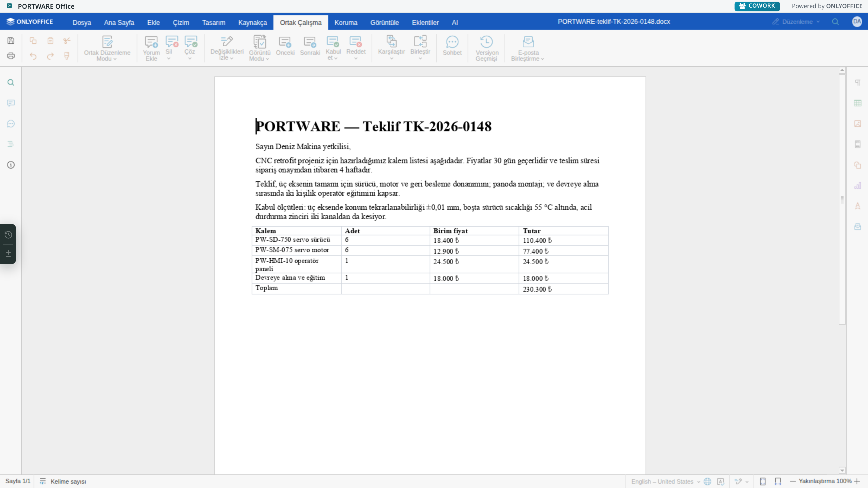This screenshot has height=488, width=868.
Task: Open headings navigation in left sidebar
Action: (x=11, y=144)
